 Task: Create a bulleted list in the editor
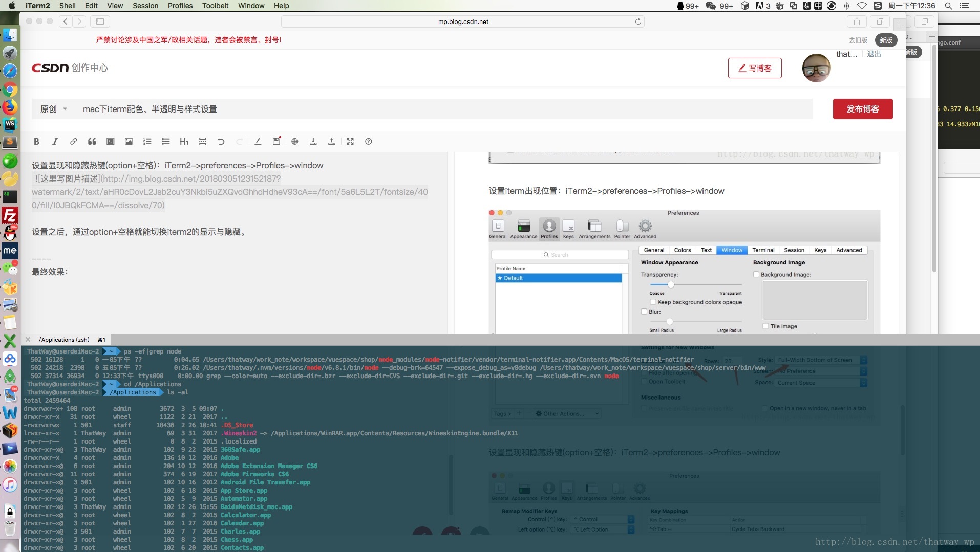(165, 142)
